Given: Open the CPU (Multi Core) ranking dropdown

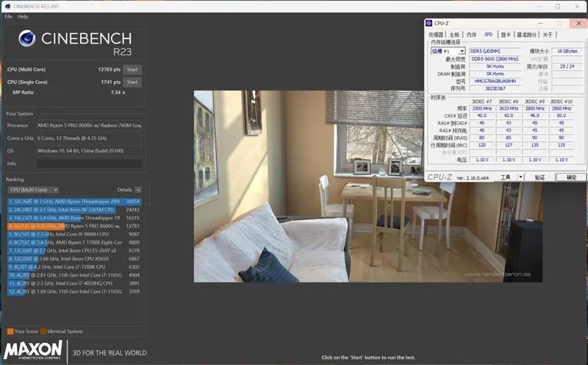Looking at the screenshot, I should 33,190.
